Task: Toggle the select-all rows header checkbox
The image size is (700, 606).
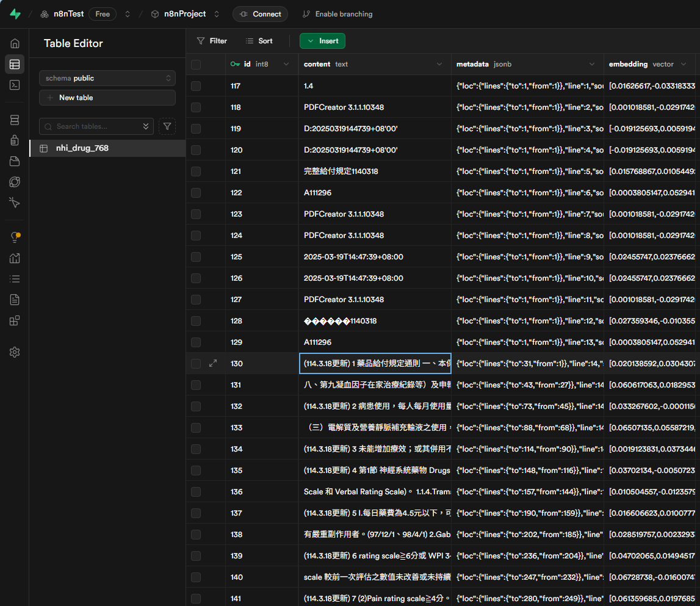Action: (196, 64)
